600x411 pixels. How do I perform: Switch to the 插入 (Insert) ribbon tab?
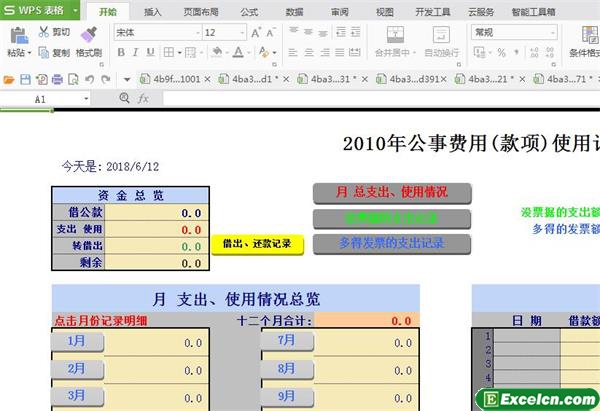point(152,12)
